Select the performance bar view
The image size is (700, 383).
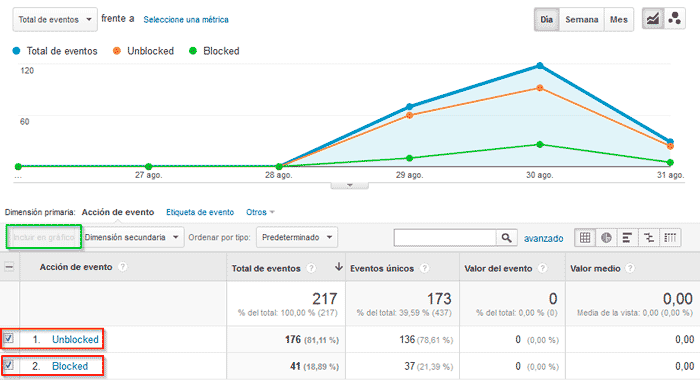coord(627,237)
